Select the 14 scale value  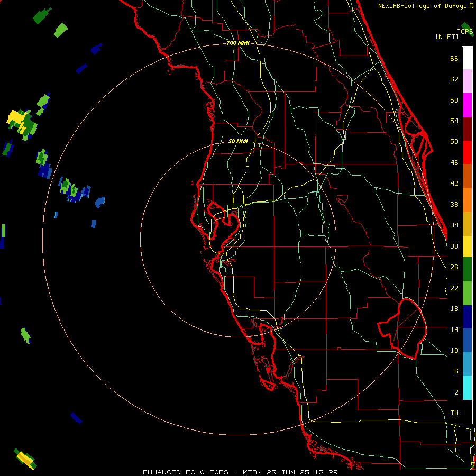454,329
